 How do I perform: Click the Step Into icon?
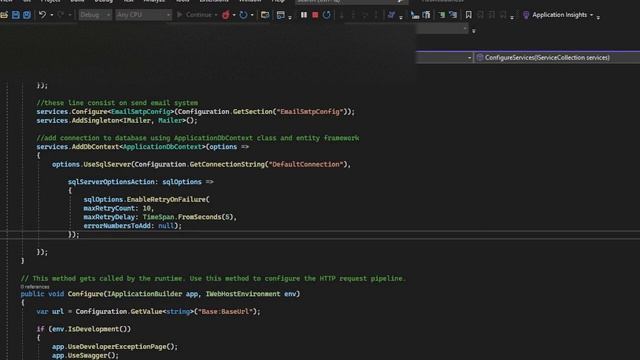click(353, 15)
